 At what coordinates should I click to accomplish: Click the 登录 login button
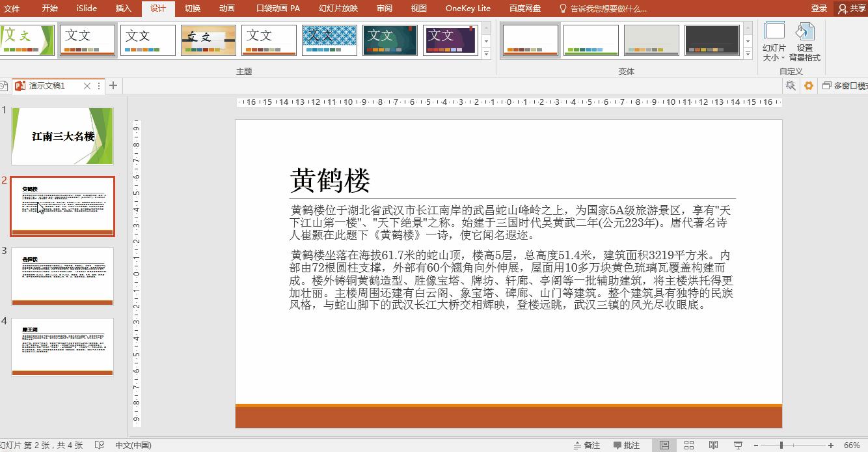coord(819,8)
